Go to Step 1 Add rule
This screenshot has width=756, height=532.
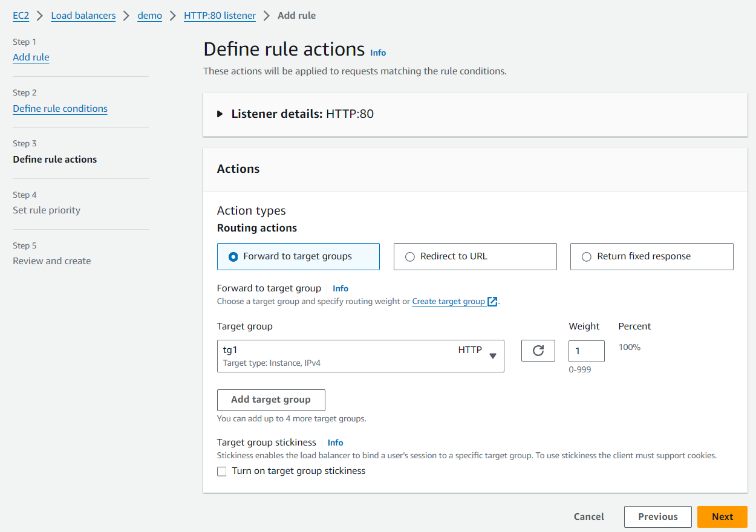(x=31, y=57)
